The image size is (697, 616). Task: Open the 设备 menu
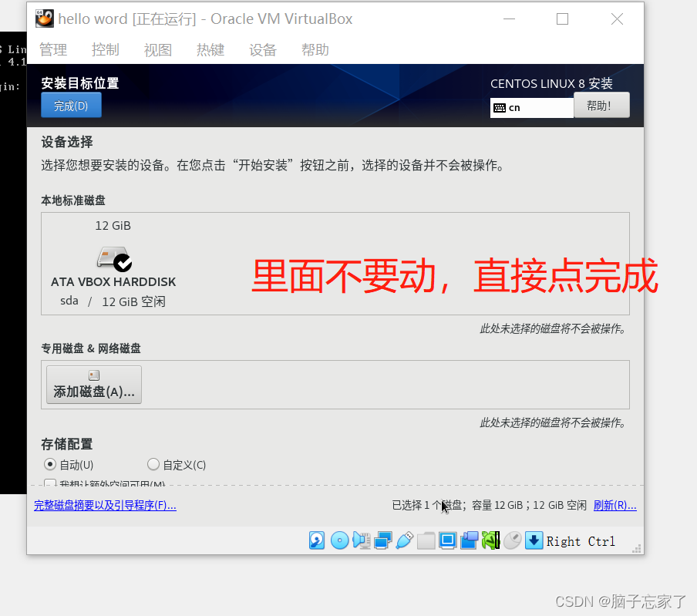[x=263, y=50]
